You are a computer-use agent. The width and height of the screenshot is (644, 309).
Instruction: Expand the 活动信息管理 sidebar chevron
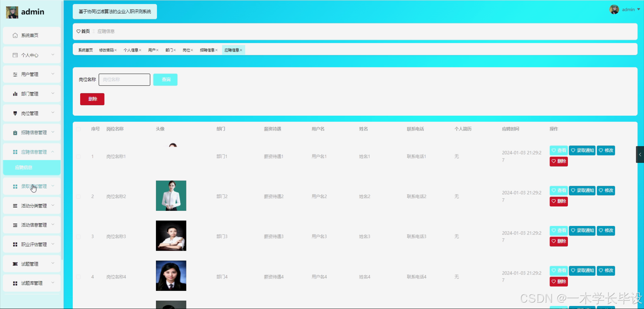pyautogui.click(x=53, y=225)
